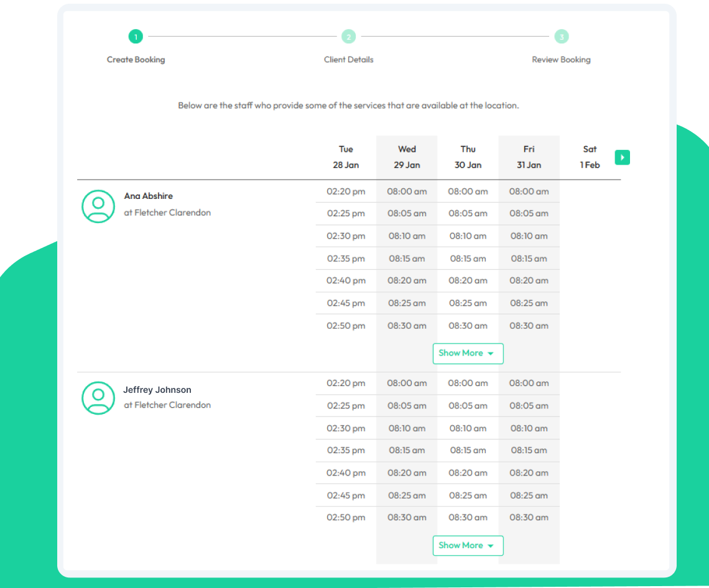The height and width of the screenshot is (588, 709).
Task: Book Jeffrey Johnson Wednesday 08:05 am
Action: 407,406
